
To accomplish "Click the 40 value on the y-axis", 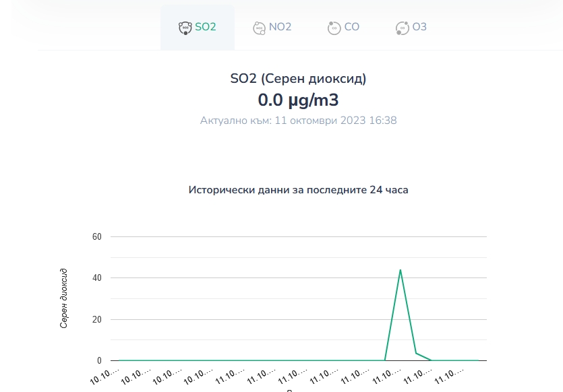I will click(96, 277).
